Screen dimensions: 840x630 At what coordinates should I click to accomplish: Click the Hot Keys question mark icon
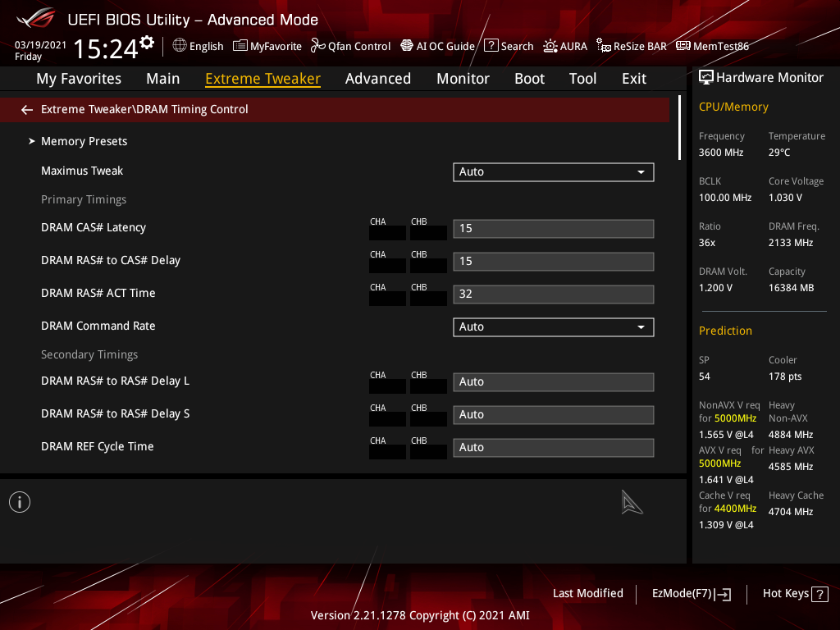point(819,594)
